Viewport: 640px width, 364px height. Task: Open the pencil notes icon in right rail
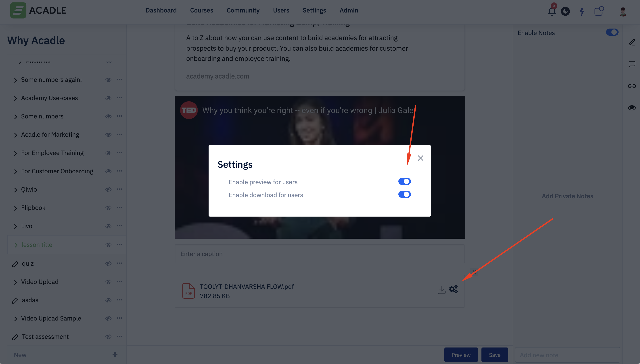[632, 42]
